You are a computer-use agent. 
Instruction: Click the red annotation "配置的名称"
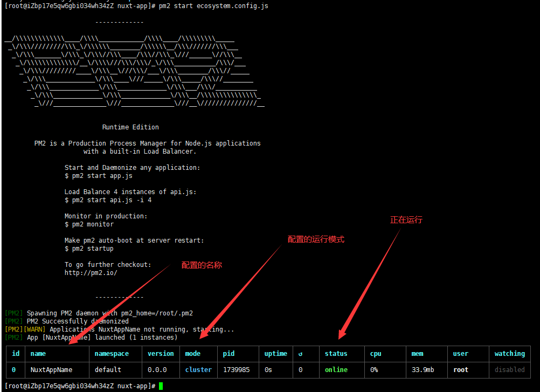pyautogui.click(x=202, y=265)
